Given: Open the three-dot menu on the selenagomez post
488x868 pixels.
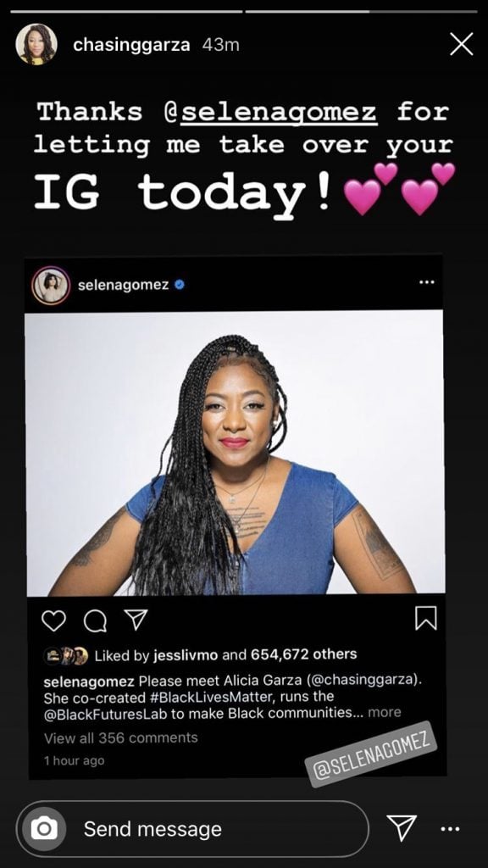Looking at the screenshot, I should (427, 282).
